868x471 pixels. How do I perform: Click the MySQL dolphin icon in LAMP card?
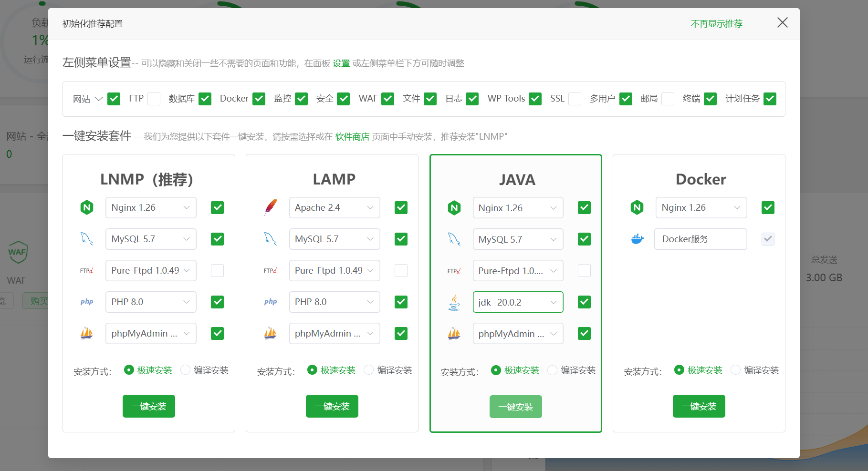pos(271,239)
